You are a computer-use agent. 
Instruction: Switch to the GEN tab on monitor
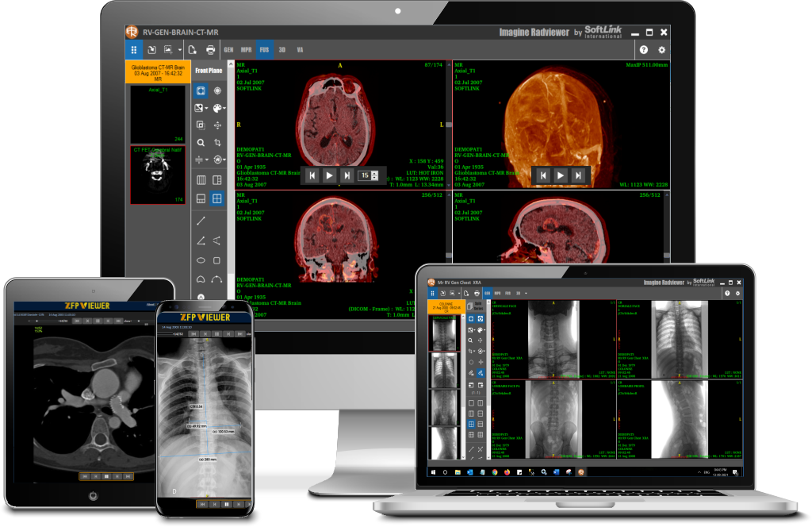(x=228, y=50)
